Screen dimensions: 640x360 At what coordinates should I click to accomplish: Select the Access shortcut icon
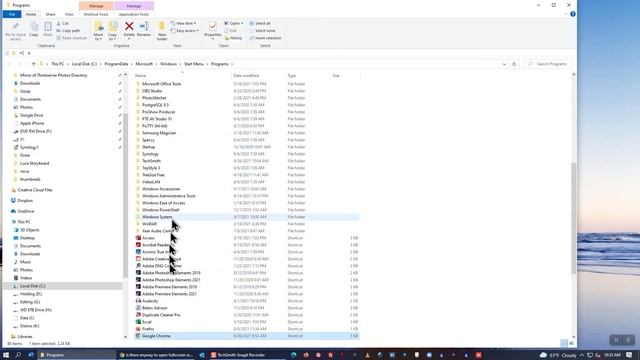coord(138,238)
